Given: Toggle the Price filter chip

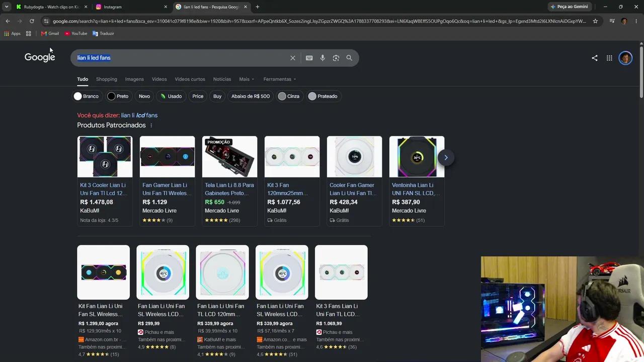Looking at the screenshot, I should 198,96.
